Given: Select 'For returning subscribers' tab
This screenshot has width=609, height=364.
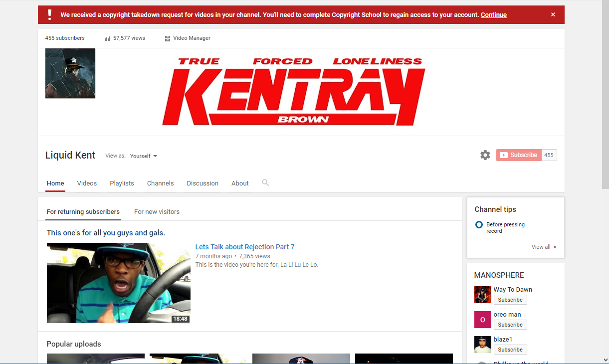Looking at the screenshot, I should (83, 212).
